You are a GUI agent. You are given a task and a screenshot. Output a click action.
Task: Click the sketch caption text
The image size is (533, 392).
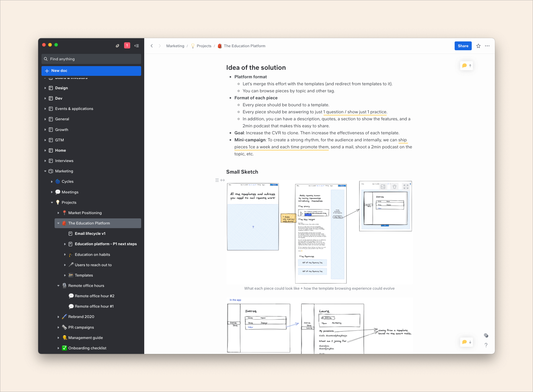point(319,288)
